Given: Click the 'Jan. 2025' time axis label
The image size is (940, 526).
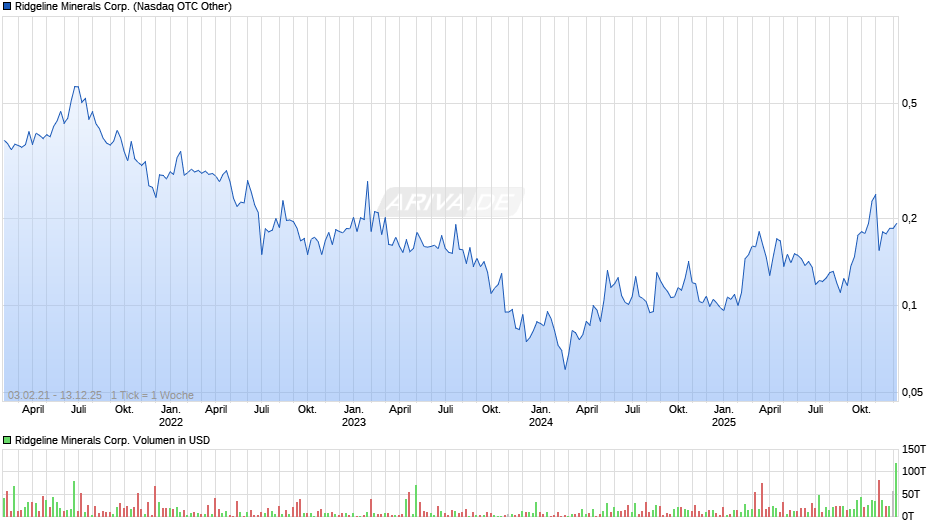Looking at the screenshot, I should pyautogui.click(x=724, y=416).
